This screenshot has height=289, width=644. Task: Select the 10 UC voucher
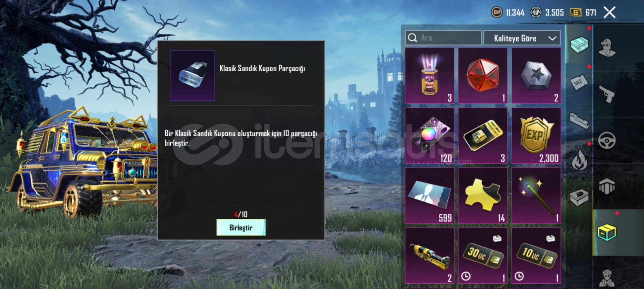tap(536, 256)
